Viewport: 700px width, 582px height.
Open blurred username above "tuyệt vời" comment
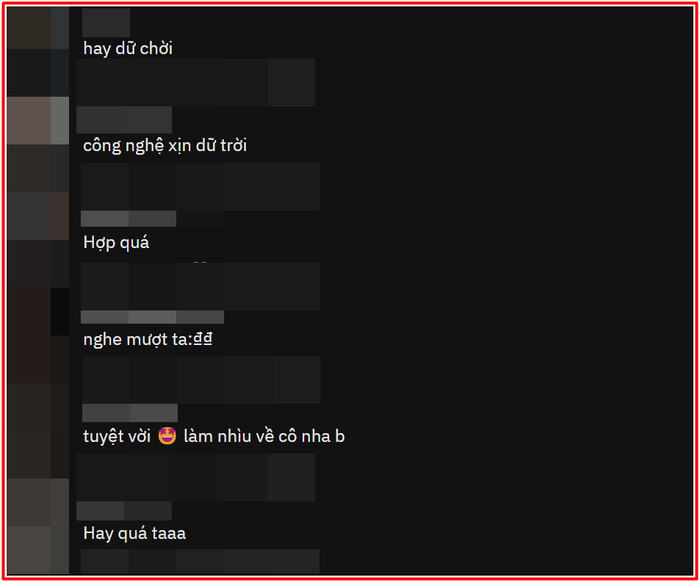[x=130, y=413]
